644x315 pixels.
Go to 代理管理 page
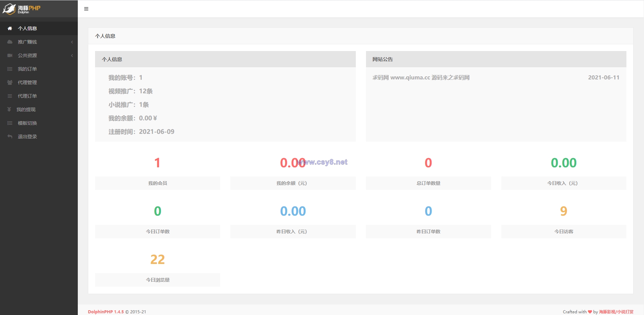pos(39,82)
